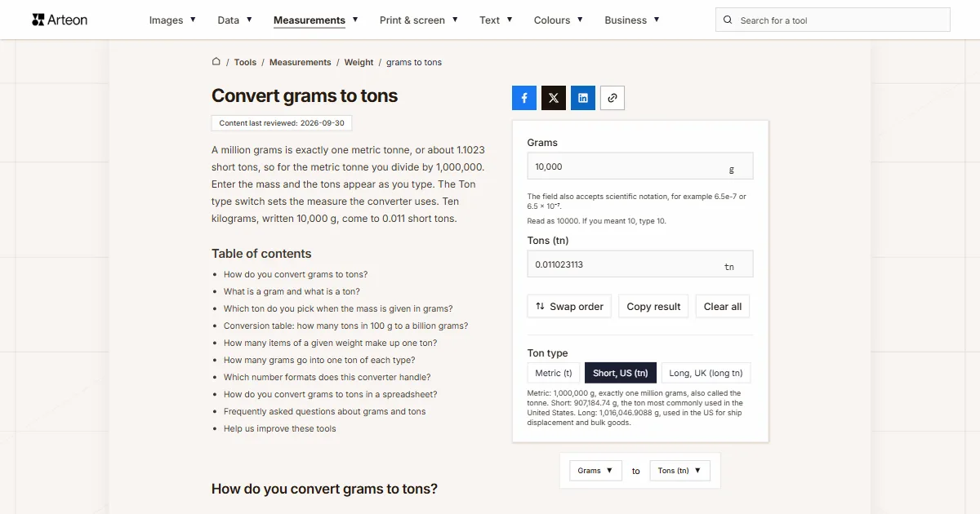This screenshot has width=980, height=514.
Task: Click the Ton type label
Action: [x=548, y=353]
